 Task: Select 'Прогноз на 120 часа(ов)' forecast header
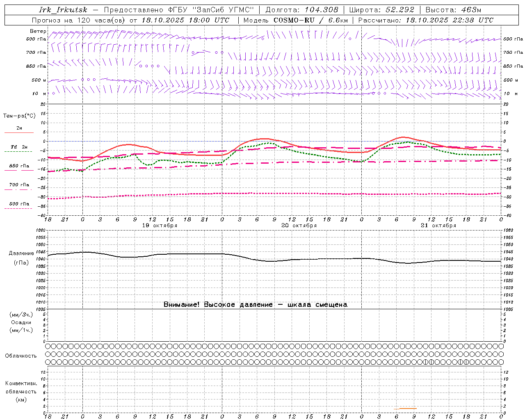point(78,20)
